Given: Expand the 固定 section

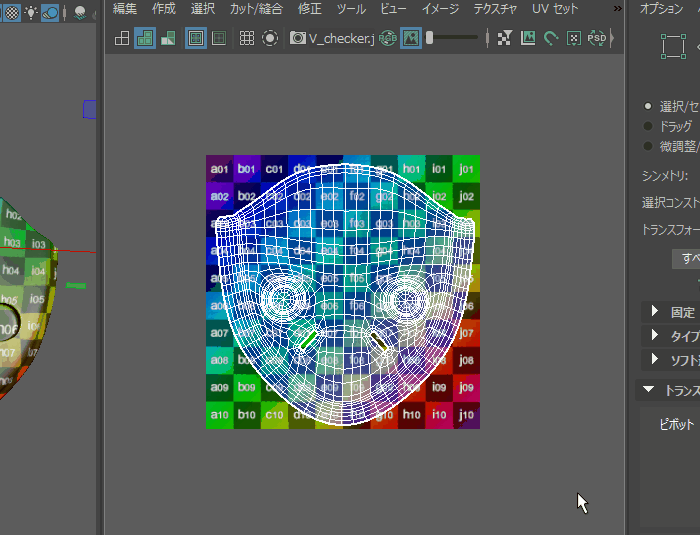Looking at the screenshot, I should pyautogui.click(x=655, y=311).
